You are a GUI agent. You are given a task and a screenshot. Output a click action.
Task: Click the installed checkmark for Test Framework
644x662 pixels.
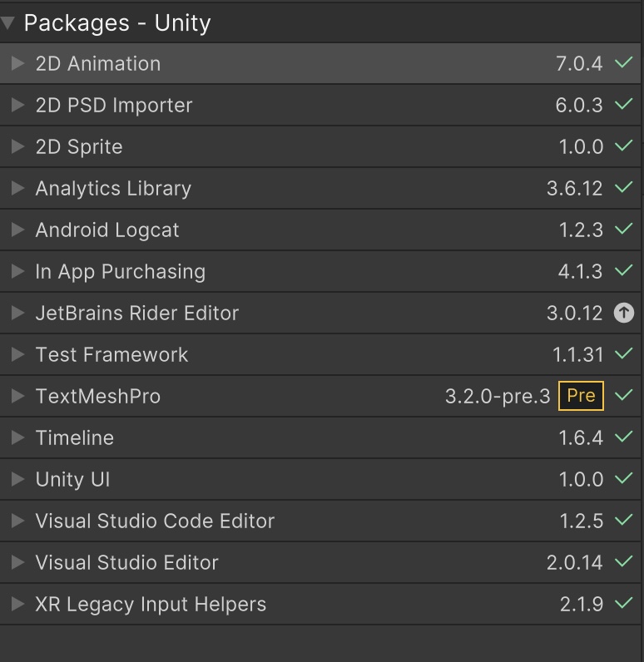click(x=624, y=353)
